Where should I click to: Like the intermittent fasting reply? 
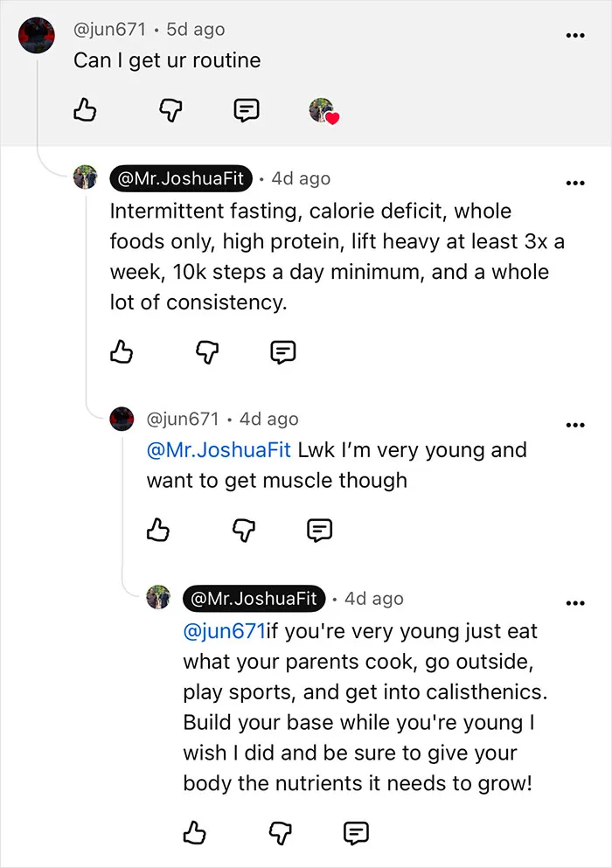[122, 351]
